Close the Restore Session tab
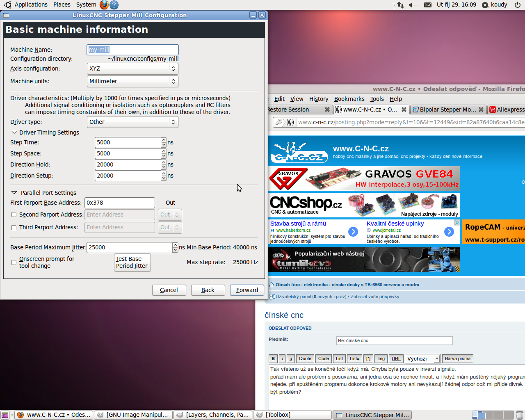The image size is (525, 420). pos(327,110)
